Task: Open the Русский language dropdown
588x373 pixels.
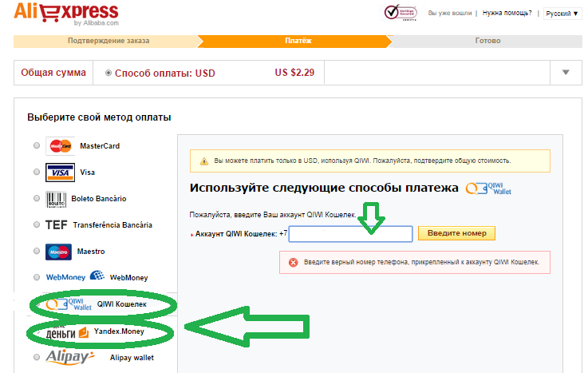Action: pos(562,14)
